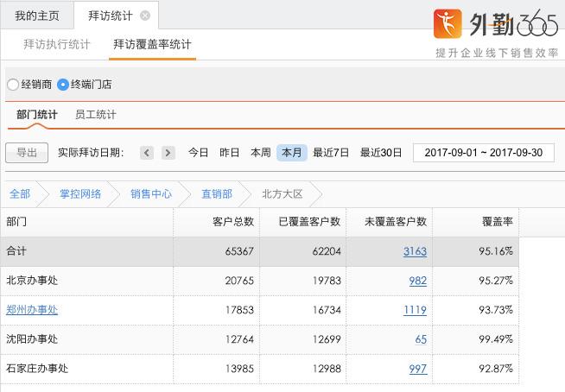Switch to 员工统计 tab
Image resolution: width=565 pixels, height=392 pixels.
(95, 115)
